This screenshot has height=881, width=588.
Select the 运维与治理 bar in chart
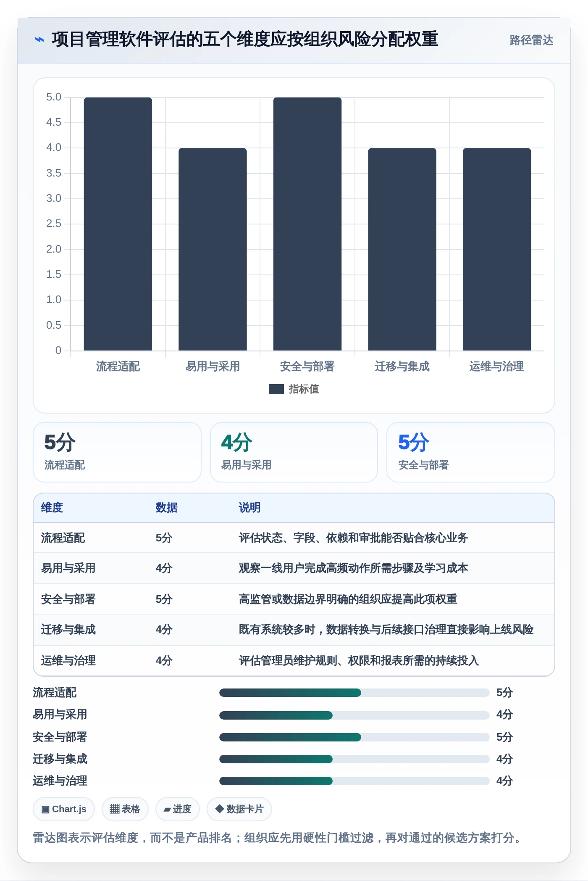pos(497,249)
